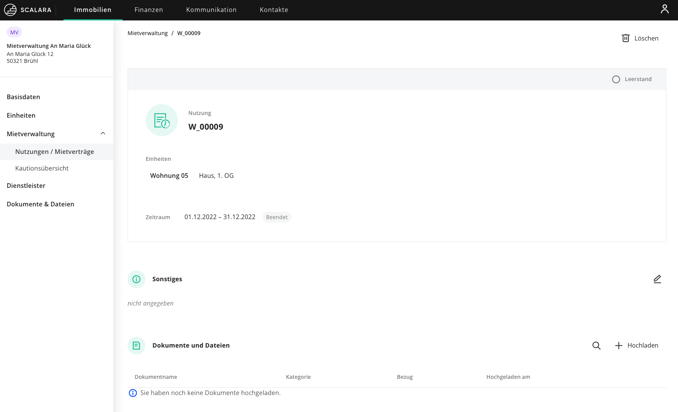The height and width of the screenshot is (412, 678).
Task: Click the Nutzung contract icon
Action: pos(161,120)
